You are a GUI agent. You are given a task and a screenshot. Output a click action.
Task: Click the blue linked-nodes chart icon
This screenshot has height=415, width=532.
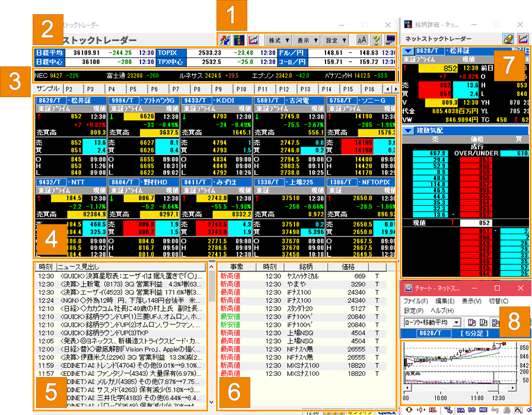point(448,410)
